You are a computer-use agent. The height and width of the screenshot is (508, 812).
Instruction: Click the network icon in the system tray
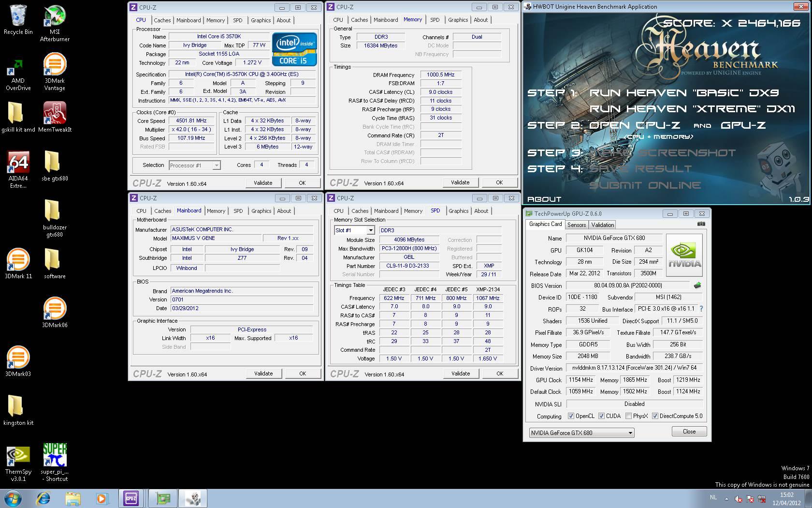762,499
